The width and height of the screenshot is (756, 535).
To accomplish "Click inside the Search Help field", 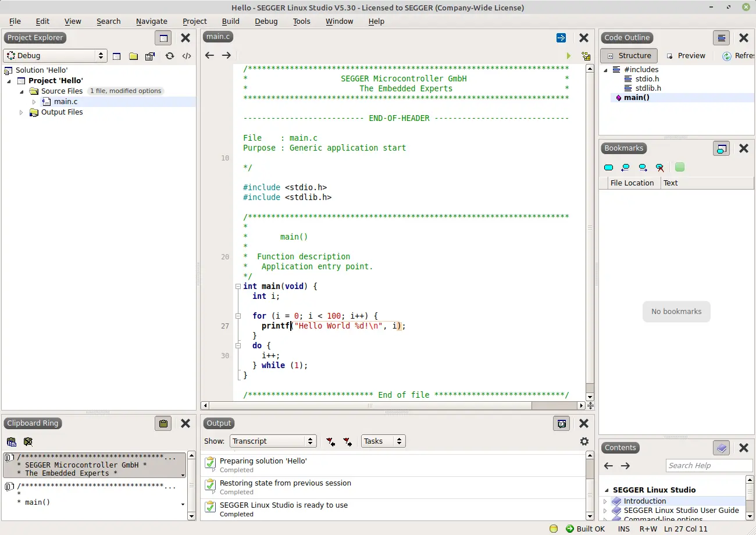I will click(709, 465).
